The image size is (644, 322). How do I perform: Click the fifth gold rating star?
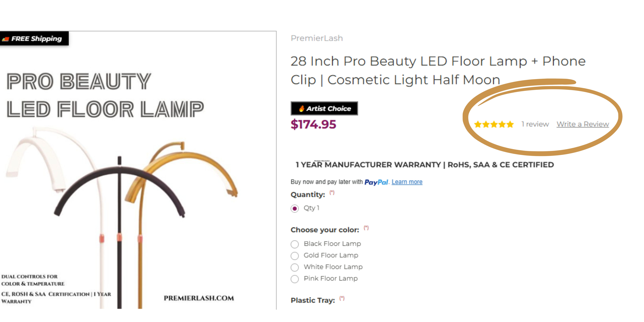tap(510, 124)
